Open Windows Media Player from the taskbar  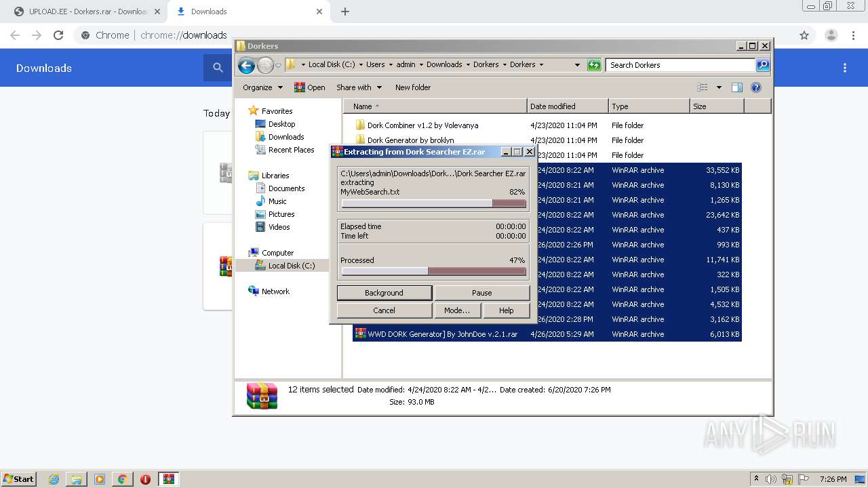(100, 479)
